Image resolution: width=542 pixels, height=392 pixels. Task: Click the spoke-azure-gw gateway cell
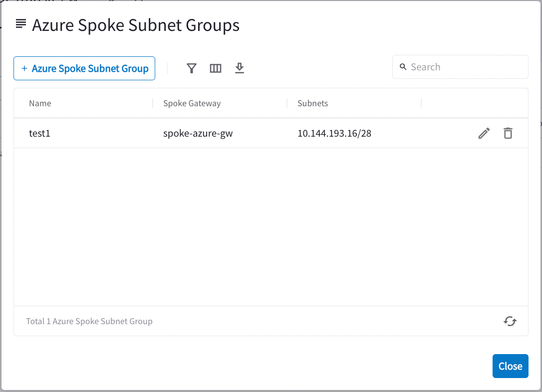(197, 133)
